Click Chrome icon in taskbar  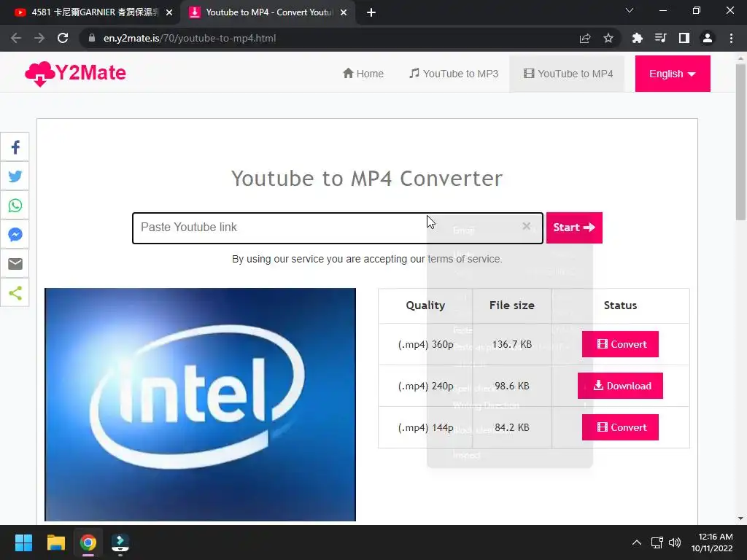(x=88, y=542)
